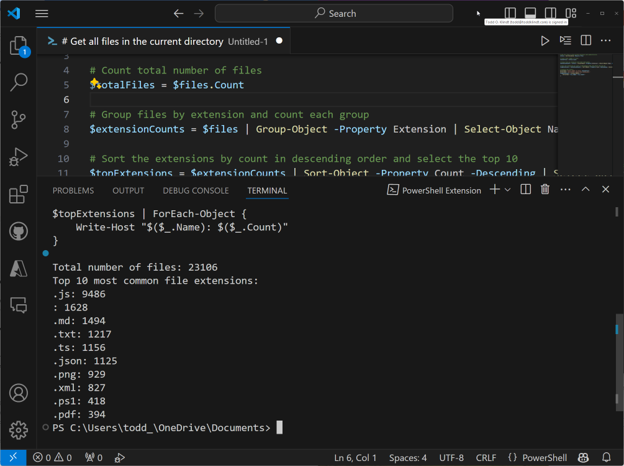Maximize the panel with chevron up
This screenshot has width=624, height=466.
(585, 189)
